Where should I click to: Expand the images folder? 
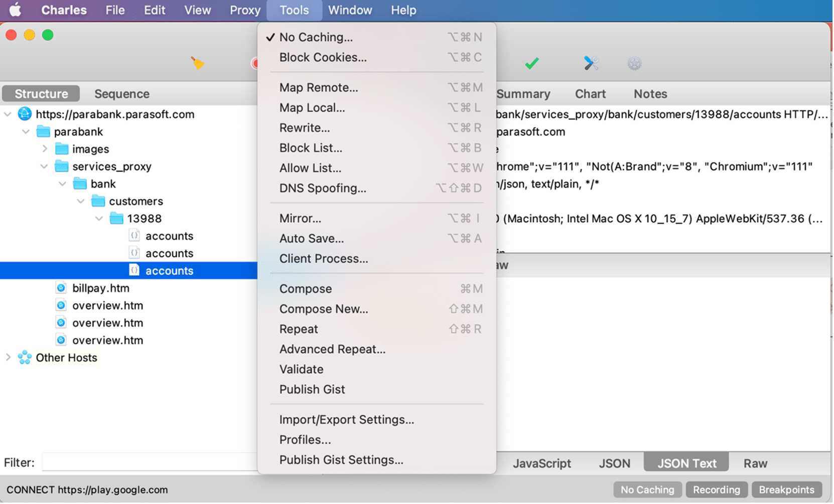click(45, 149)
